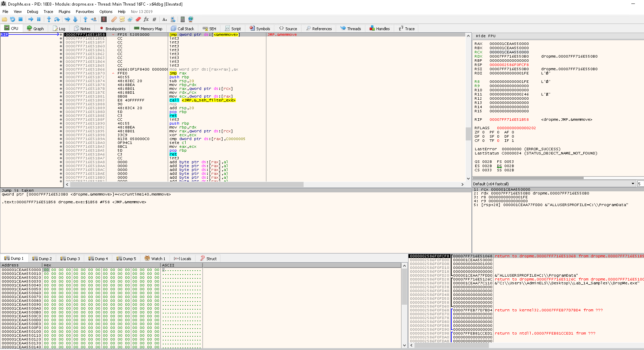Open the Comments view icon
This screenshot has height=350, width=644.
point(122,19)
